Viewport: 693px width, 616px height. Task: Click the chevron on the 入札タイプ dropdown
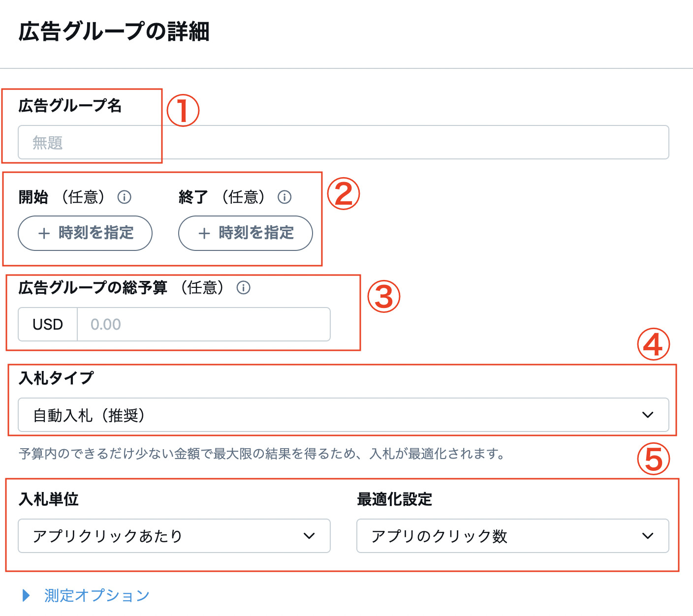point(649,415)
